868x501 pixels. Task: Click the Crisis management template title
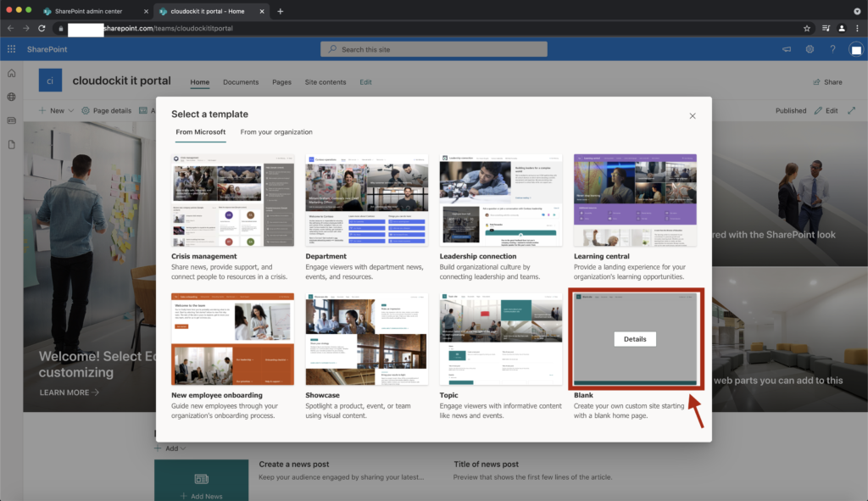pyautogui.click(x=203, y=256)
